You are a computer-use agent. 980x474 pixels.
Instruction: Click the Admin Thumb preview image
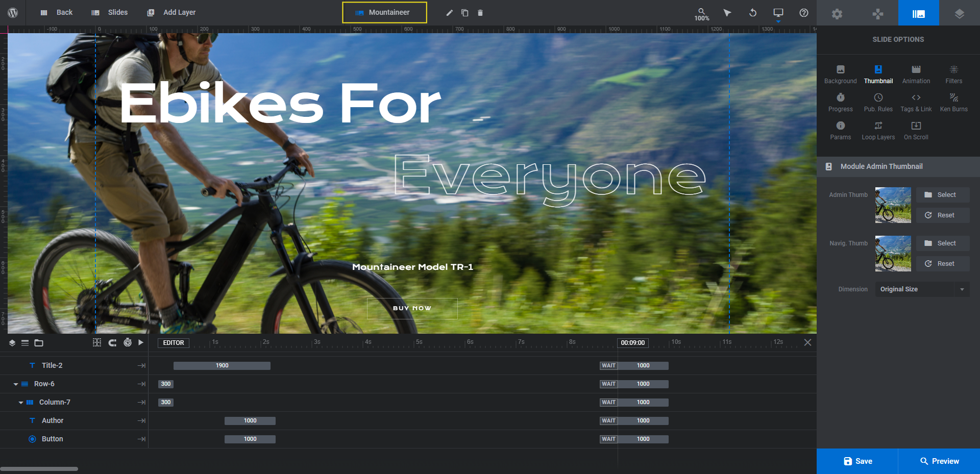[x=893, y=205]
